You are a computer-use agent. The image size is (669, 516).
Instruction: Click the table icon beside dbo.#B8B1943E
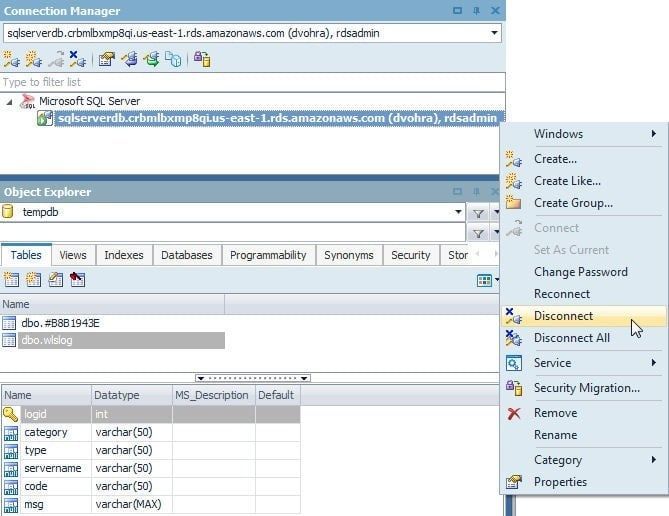(9, 323)
